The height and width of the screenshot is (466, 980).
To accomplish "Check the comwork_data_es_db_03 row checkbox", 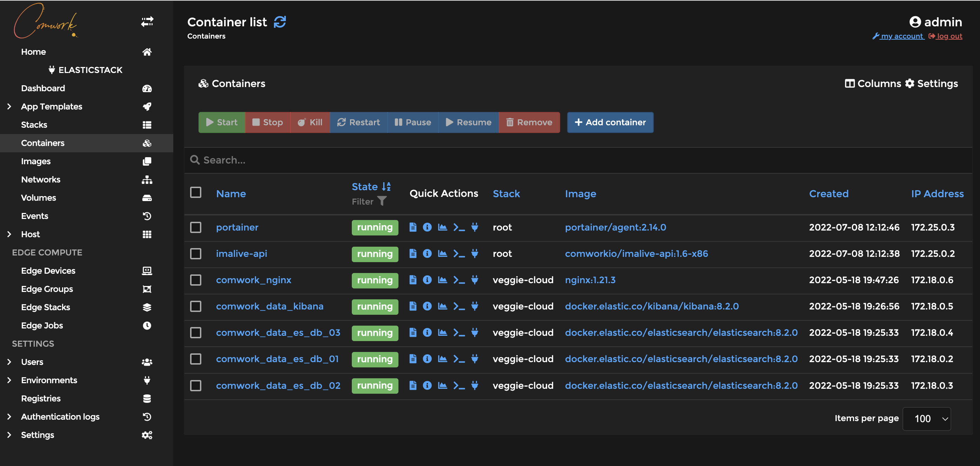I will tap(195, 332).
